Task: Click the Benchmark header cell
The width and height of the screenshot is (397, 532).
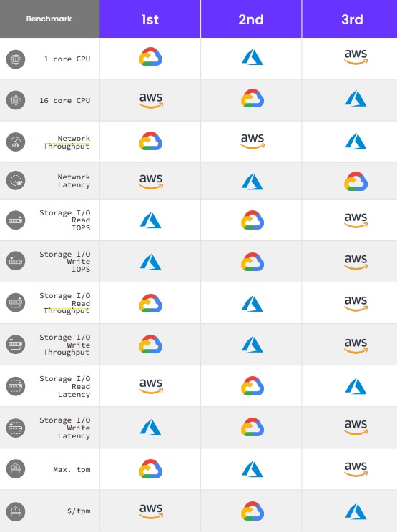Action: pos(49,19)
